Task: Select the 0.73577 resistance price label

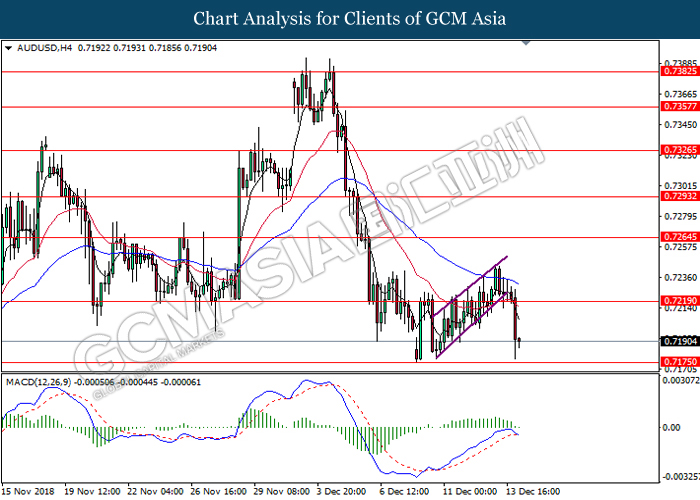Action: coord(680,106)
